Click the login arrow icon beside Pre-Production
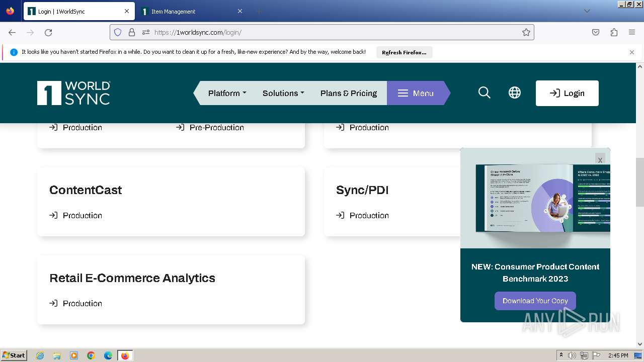The image size is (644, 362). 180,127
